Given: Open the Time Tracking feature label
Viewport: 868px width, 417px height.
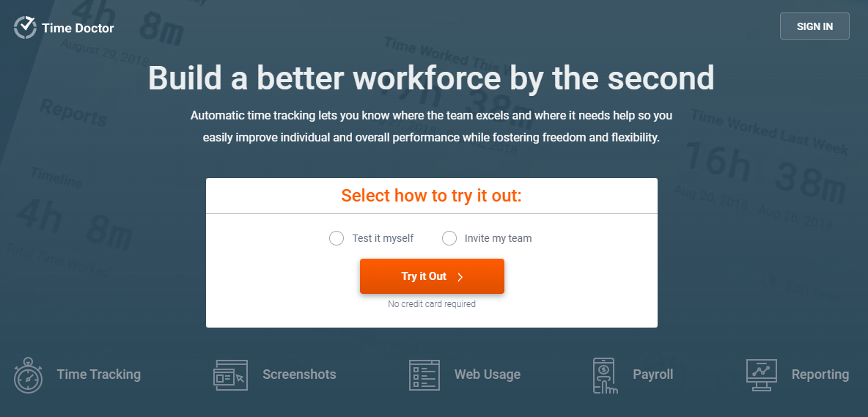Looking at the screenshot, I should pyautogui.click(x=98, y=374).
